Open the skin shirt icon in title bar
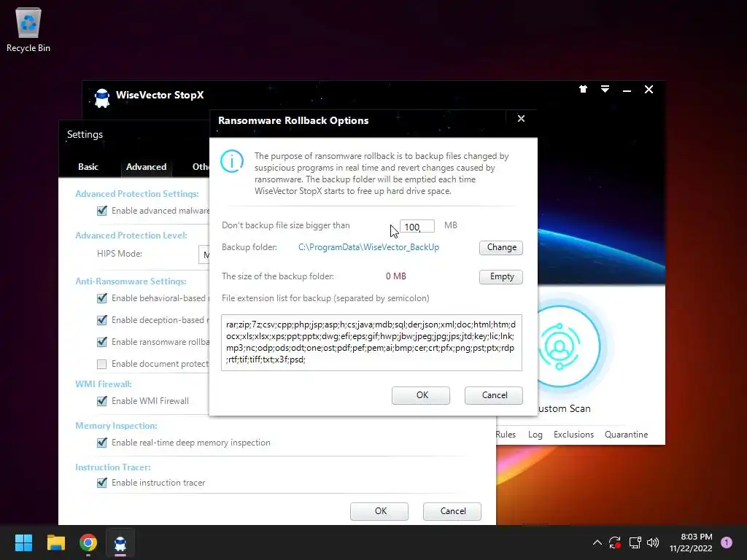This screenshot has width=747, height=560. click(583, 89)
